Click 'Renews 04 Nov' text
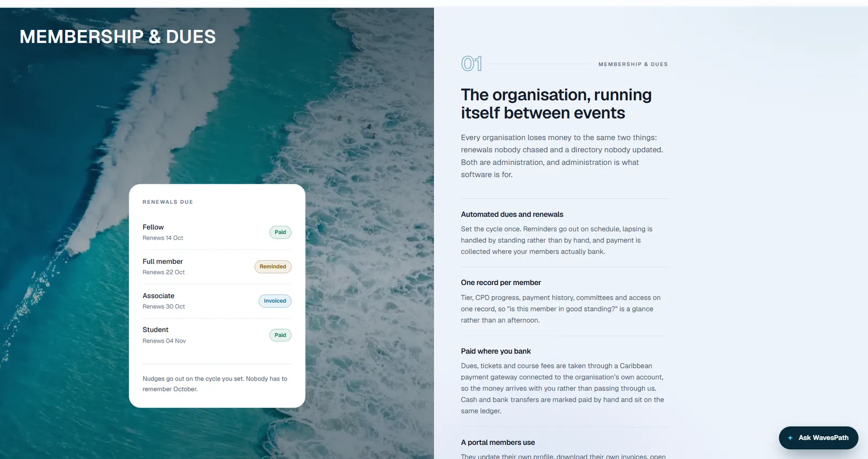 pos(164,341)
